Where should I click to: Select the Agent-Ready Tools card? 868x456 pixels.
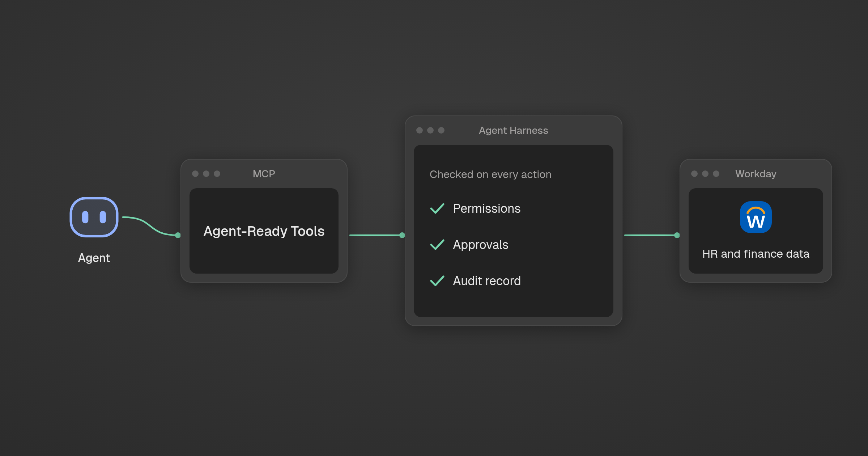[x=264, y=231]
